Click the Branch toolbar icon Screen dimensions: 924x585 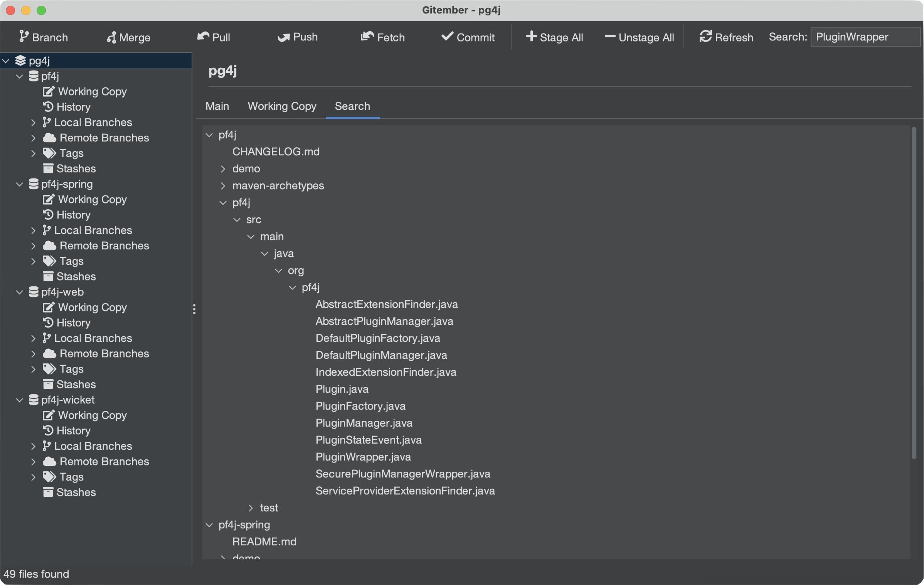pyautogui.click(x=24, y=37)
